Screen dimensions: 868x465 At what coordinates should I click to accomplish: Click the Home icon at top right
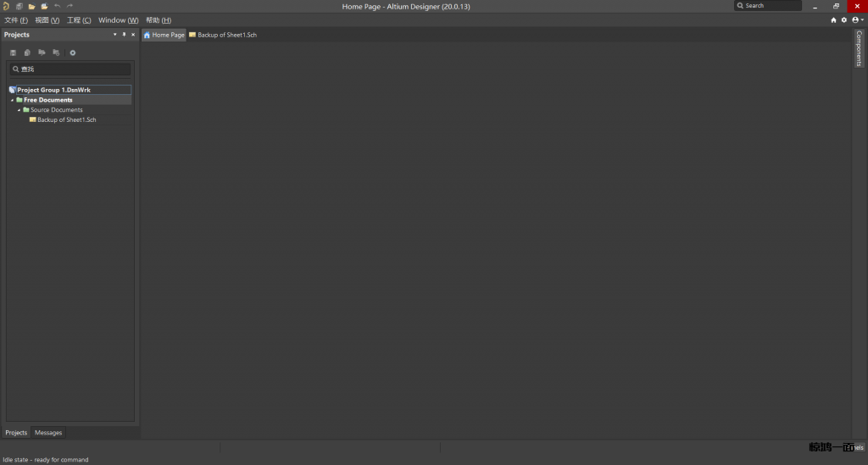pos(833,19)
